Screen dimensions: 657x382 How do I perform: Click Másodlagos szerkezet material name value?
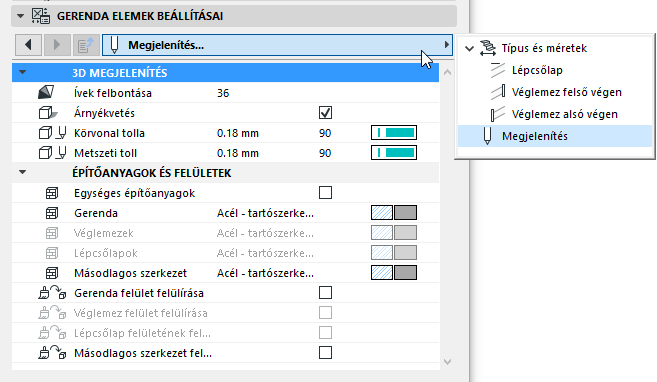coord(265,273)
